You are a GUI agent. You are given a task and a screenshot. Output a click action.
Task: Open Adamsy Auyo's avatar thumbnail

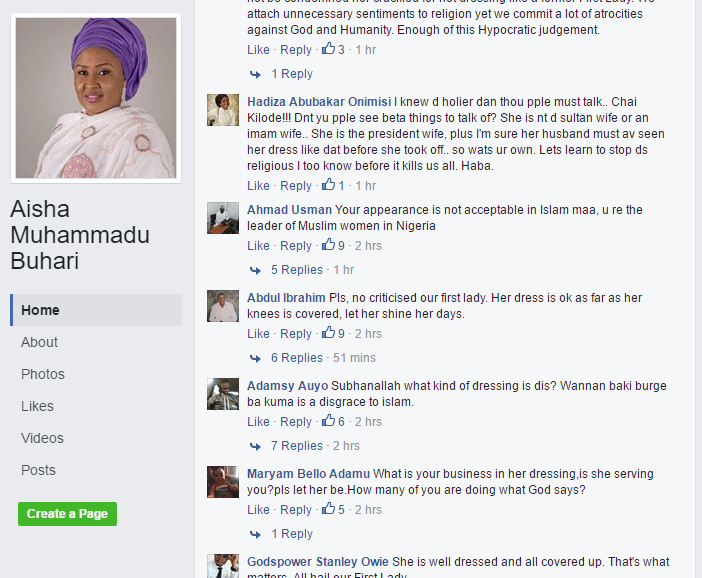point(223,394)
